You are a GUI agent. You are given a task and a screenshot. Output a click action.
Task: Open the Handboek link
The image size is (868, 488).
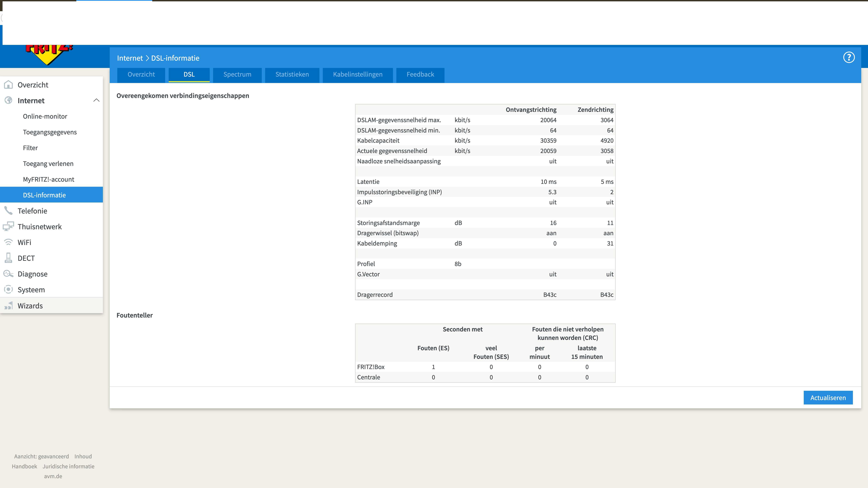pyautogui.click(x=24, y=466)
